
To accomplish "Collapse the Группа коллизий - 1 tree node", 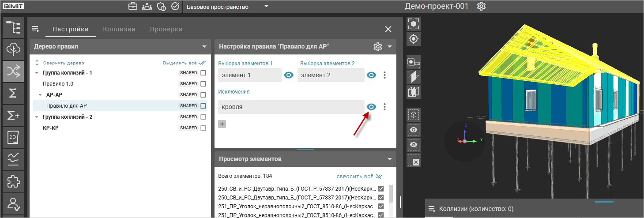I will coord(37,73).
